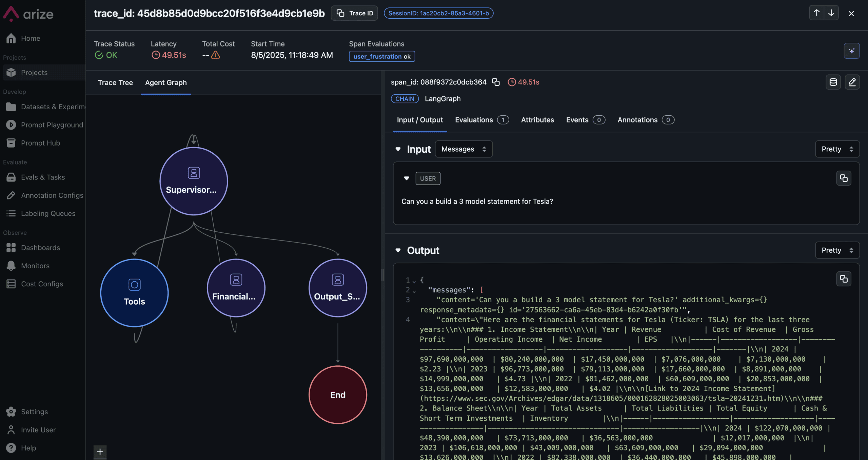The height and width of the screenshot is (460, 868).
Task: Select the Tools node in graph
Action: (x=134, y=293)
